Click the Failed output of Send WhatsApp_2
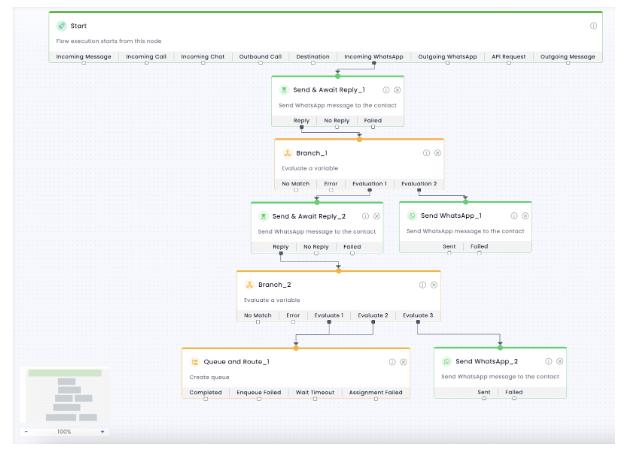Image resolution: width=639 pixels, height=453 pixels. pyautogui.click(x=514, y=393)
